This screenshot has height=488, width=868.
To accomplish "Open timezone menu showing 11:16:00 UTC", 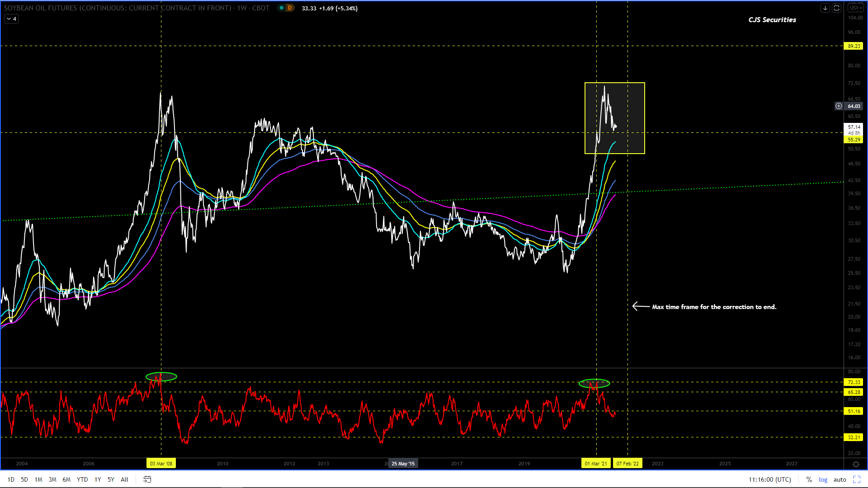I will pos(769,479).
